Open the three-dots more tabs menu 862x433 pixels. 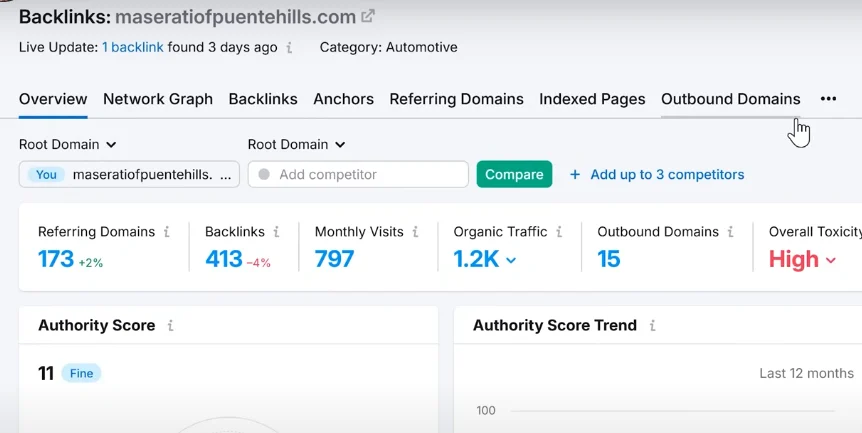(828, 99)
